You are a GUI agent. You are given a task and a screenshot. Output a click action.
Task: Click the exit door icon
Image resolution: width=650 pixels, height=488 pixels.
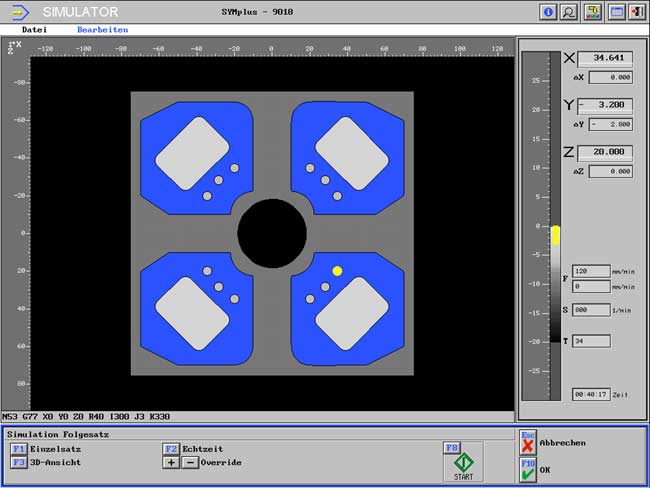point(638,12)
